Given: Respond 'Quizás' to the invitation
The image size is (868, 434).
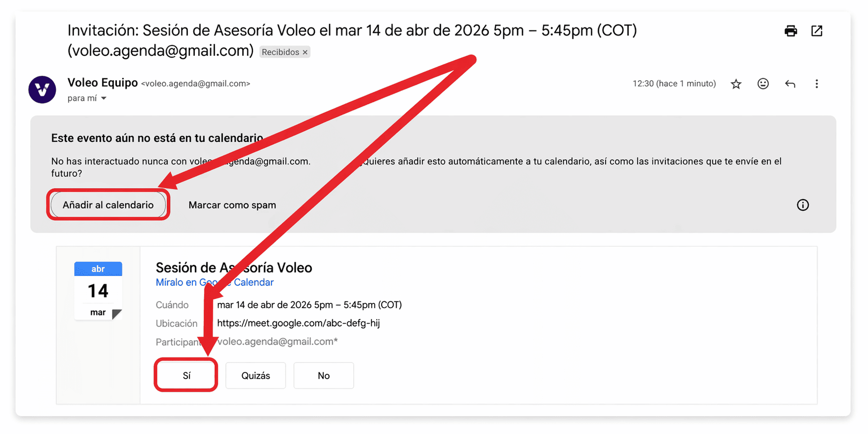Looking at the screenshot, I should pyautogui.click(x=255, y=375).
